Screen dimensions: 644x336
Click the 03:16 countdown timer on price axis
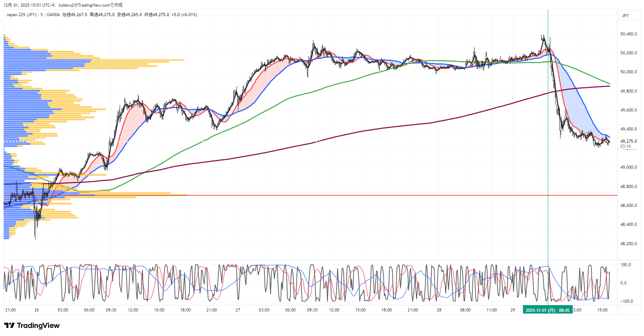[625, 146]
